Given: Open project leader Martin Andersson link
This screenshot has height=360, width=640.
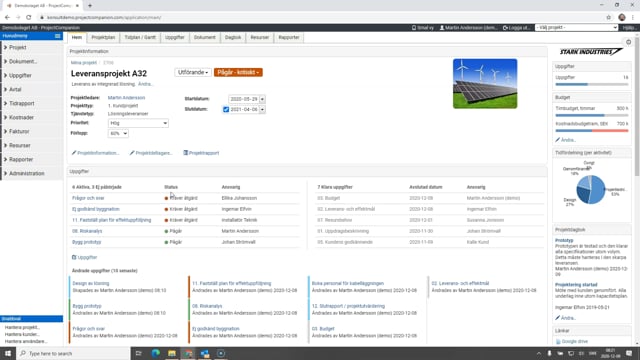Looking at the screenshot, I should (127, 98).
